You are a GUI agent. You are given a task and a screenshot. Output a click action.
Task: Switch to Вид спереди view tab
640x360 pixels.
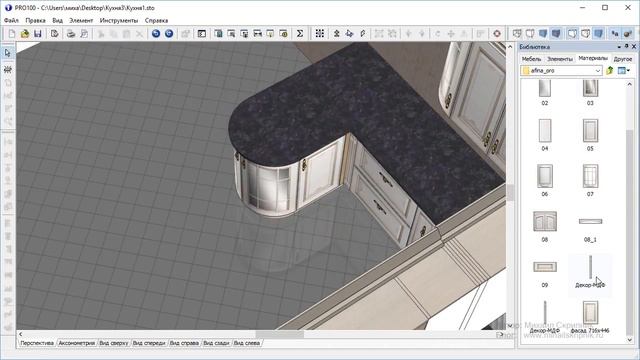coord(149,343)
